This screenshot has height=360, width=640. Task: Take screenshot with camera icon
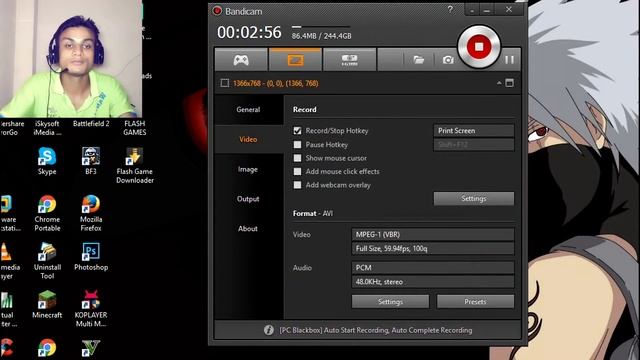coord(448,60)
